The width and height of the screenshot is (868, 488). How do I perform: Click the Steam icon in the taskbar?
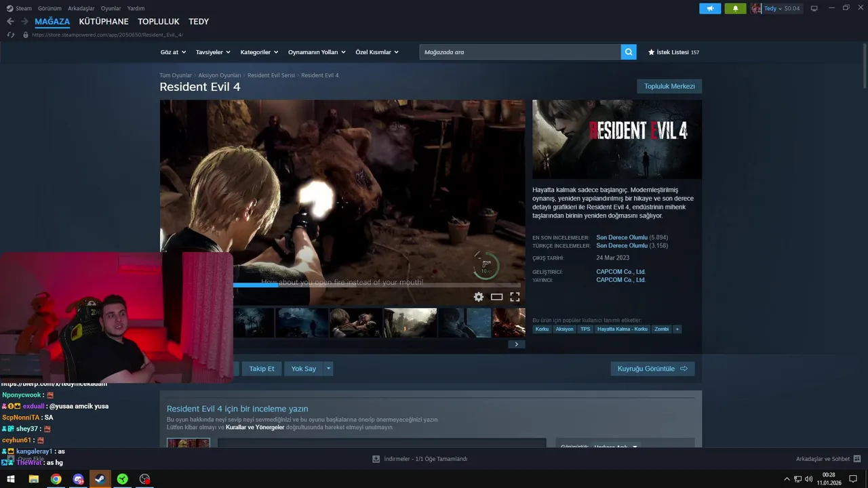[x=100, y=479]
